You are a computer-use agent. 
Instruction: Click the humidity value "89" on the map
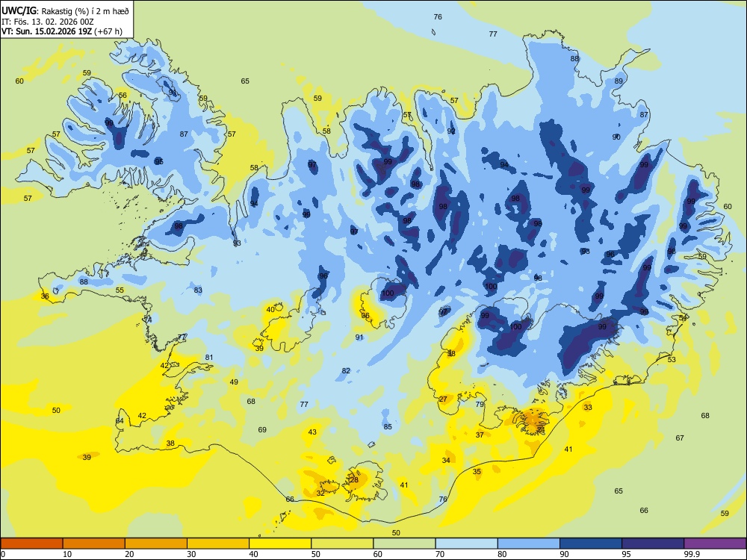pyautogui.click(x=619, y=81)
